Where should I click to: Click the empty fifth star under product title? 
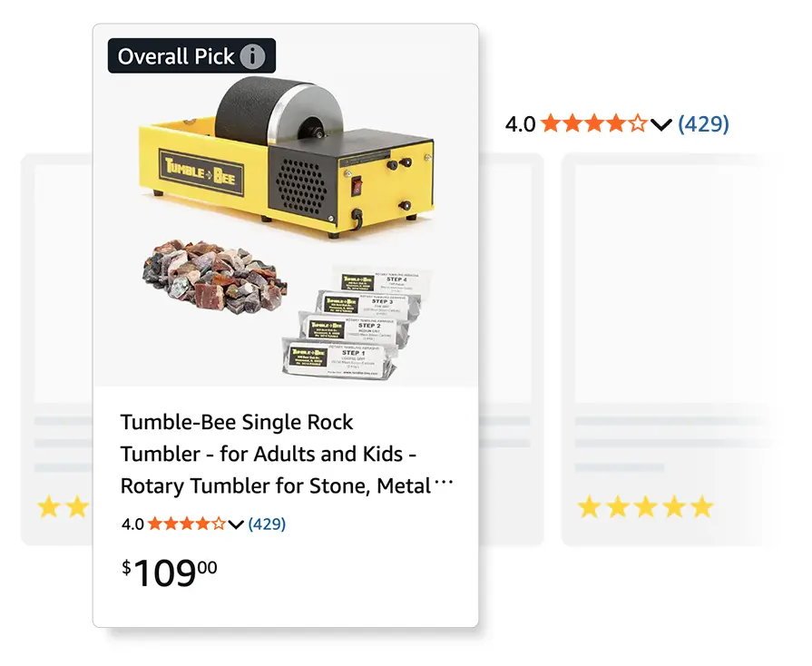(x=216, y=524)
